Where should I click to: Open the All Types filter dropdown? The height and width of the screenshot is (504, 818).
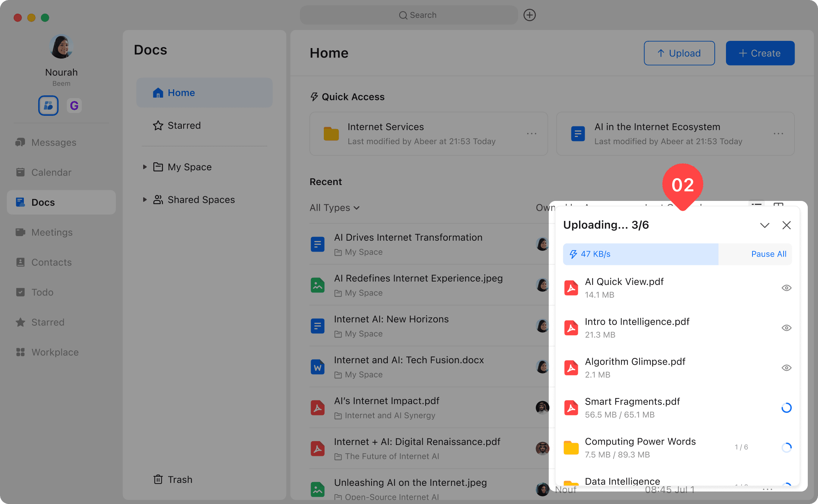click(334, 208)
